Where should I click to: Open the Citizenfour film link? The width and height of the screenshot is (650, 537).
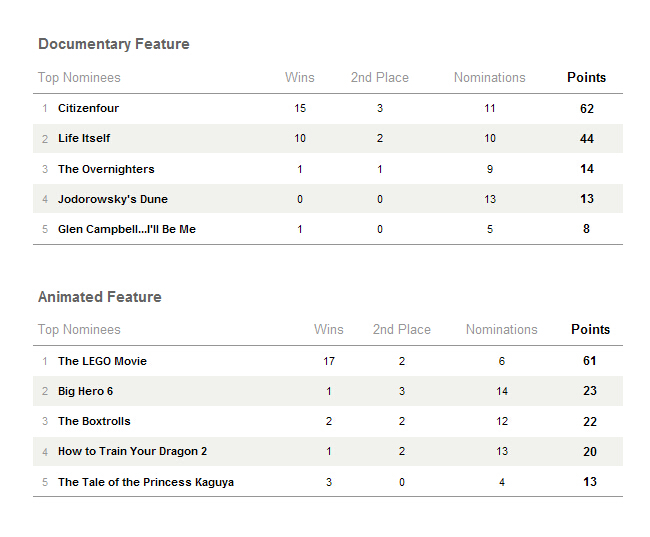point(88,108)
